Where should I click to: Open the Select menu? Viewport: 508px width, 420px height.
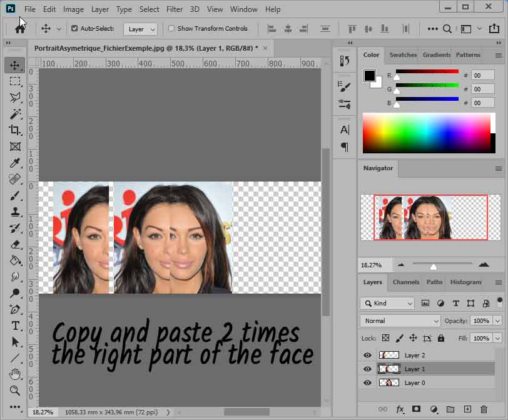[149, 9]
